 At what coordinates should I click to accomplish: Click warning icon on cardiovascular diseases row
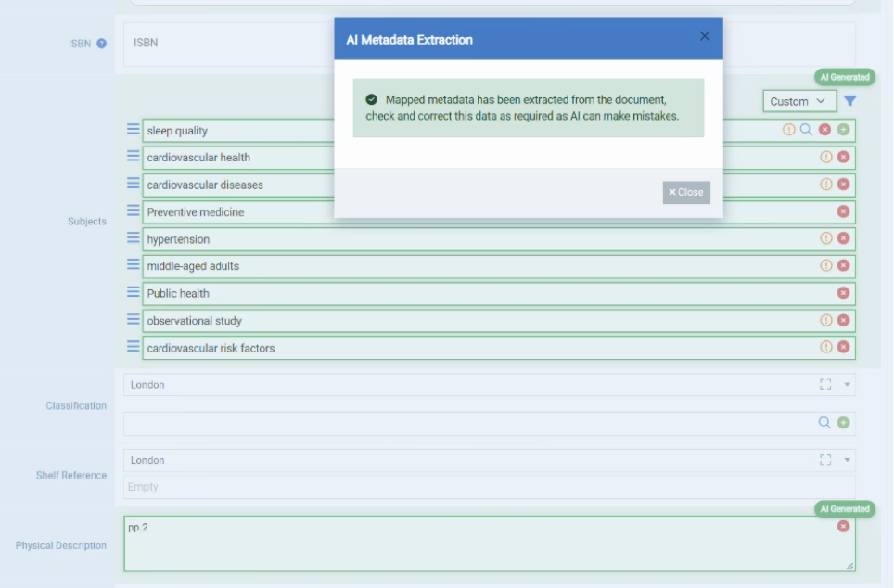(825, 185)
